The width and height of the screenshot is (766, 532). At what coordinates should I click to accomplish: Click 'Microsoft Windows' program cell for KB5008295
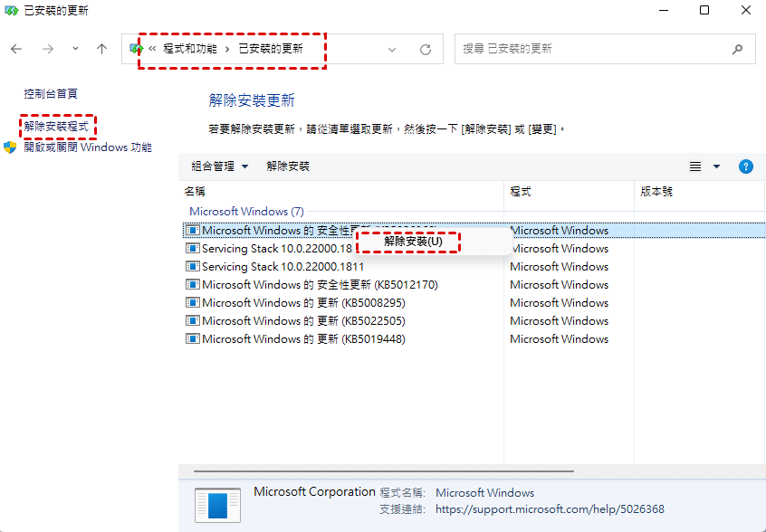pyautogui.click(x=559, y=302)
